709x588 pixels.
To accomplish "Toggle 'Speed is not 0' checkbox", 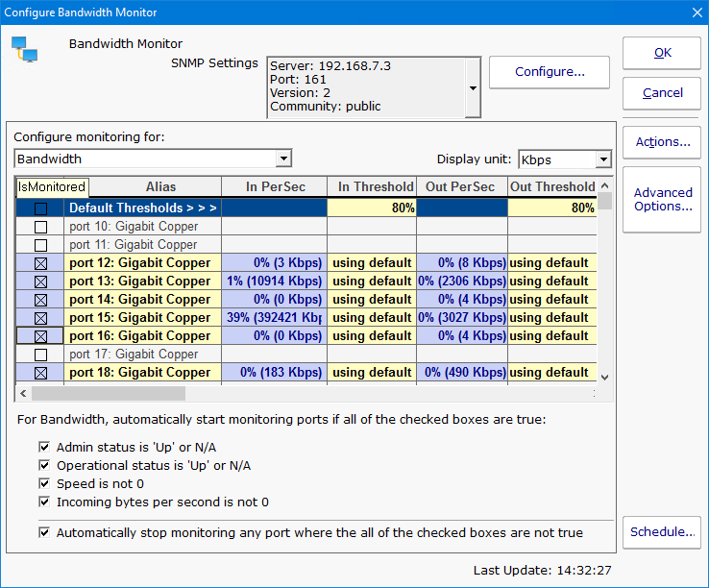I will click(x=44, y=484).
